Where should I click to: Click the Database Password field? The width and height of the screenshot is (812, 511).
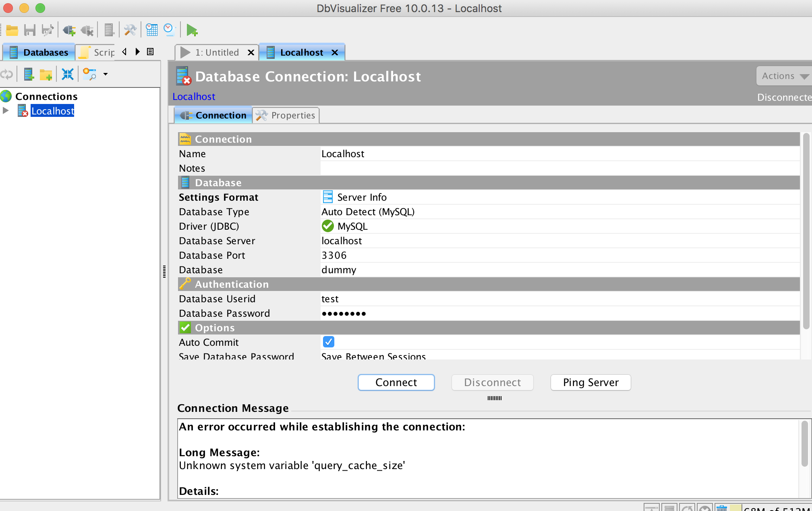(560, 313)
